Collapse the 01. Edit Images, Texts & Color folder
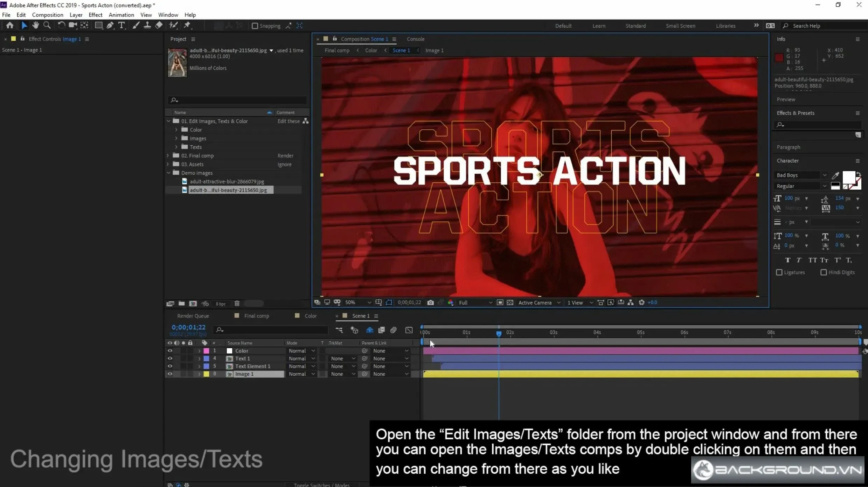 tap(168, 121)
